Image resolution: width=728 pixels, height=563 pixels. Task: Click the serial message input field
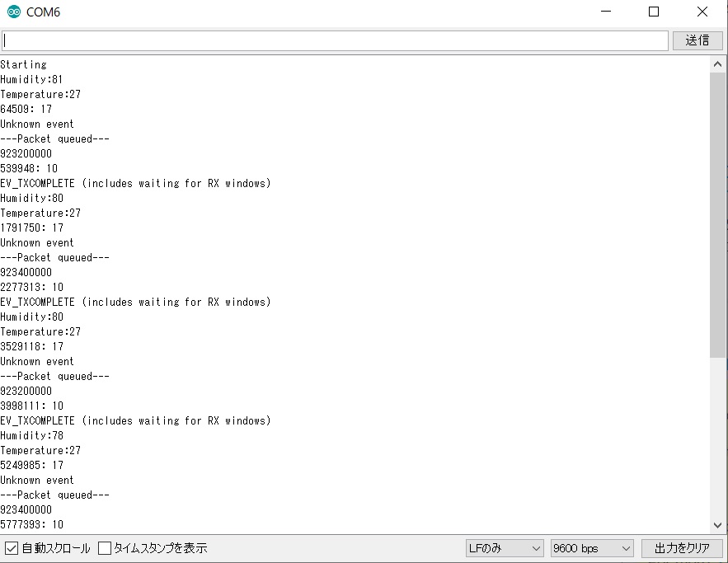click(x=335, y=41)
